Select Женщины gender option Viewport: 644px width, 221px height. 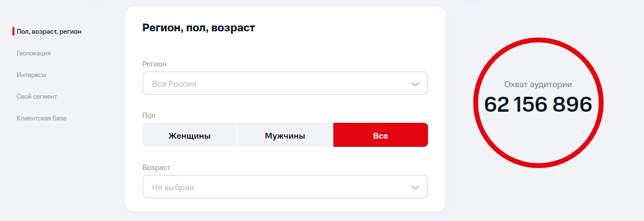click(x=189, y=136)
